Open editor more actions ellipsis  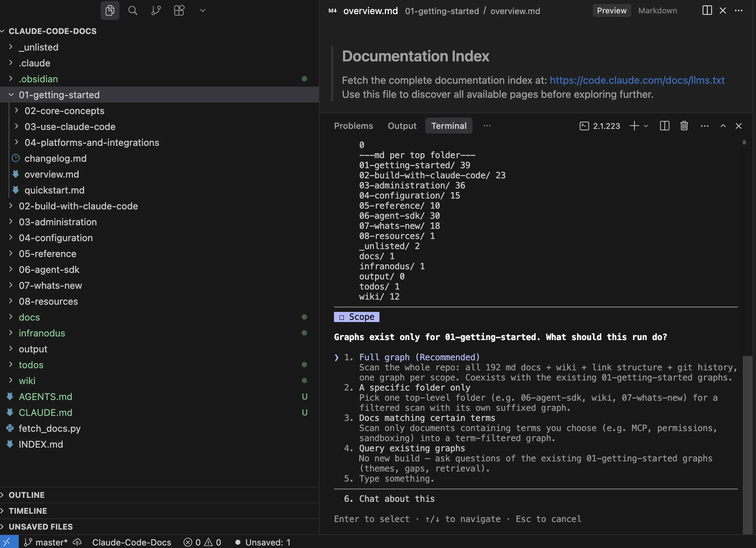[739, 10]
